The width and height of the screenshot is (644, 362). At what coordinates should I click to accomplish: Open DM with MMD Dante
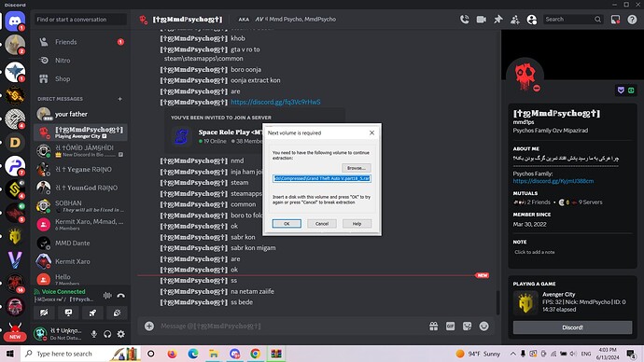point(80,243)
